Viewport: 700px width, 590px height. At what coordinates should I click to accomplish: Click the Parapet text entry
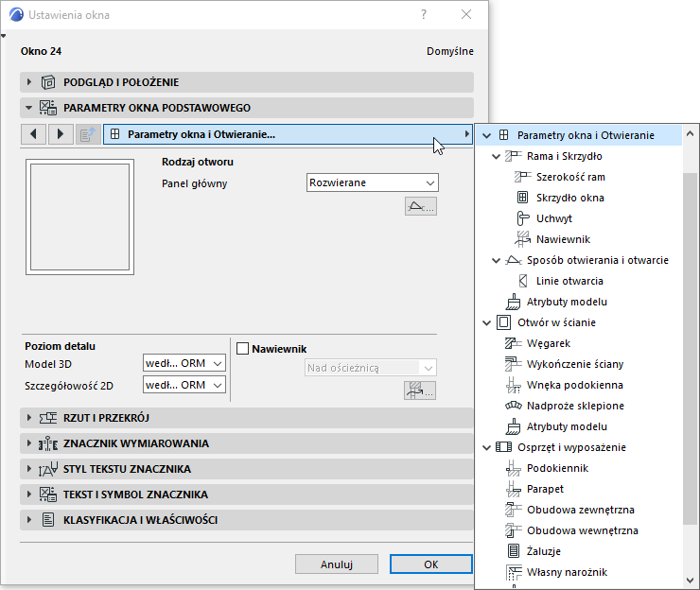tap(545, 489)
